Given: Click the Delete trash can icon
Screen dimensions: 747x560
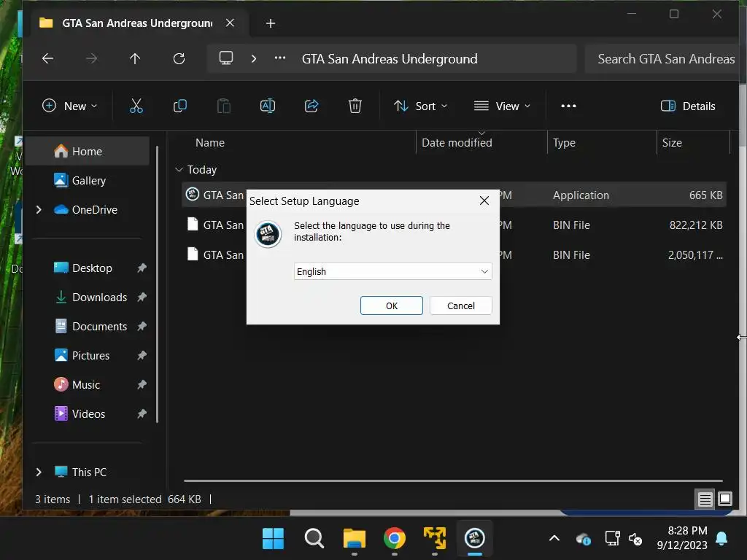Looking at the screenshot, I should pos(355,106).
